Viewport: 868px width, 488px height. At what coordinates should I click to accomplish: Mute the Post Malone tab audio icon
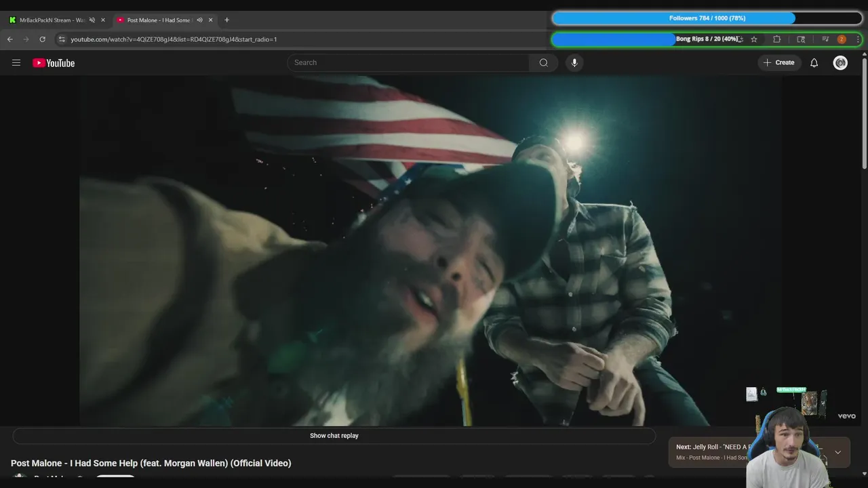199,20
